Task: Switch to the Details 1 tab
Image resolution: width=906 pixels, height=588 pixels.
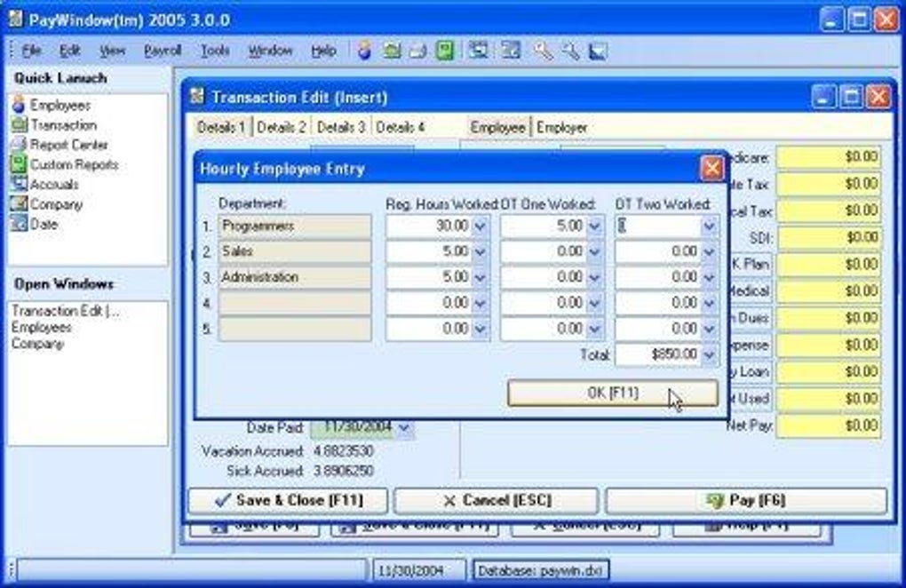Action: coord(221,127)
